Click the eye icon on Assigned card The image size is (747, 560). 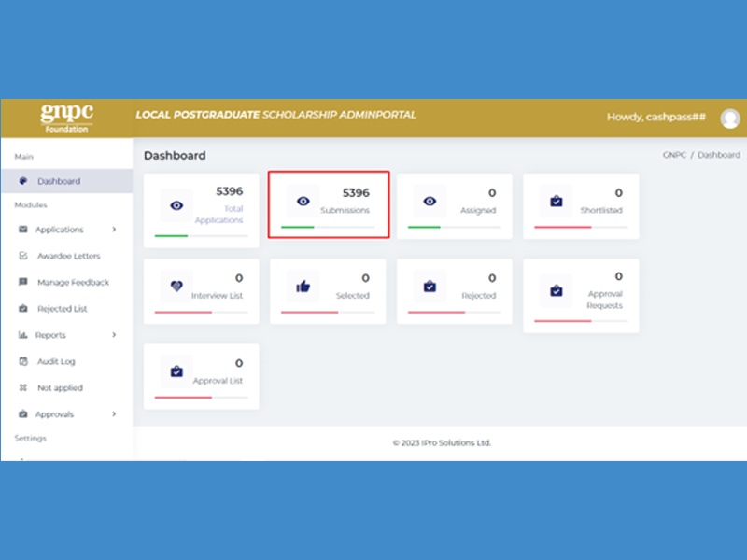430,201
